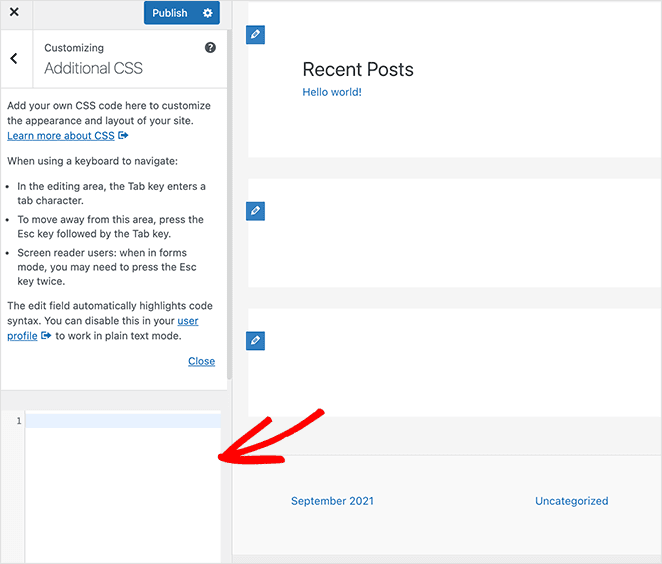Viewport: 662px width, 564px height.
Task: Click the external link icon after 'profile'
Action: pos(46,336)
